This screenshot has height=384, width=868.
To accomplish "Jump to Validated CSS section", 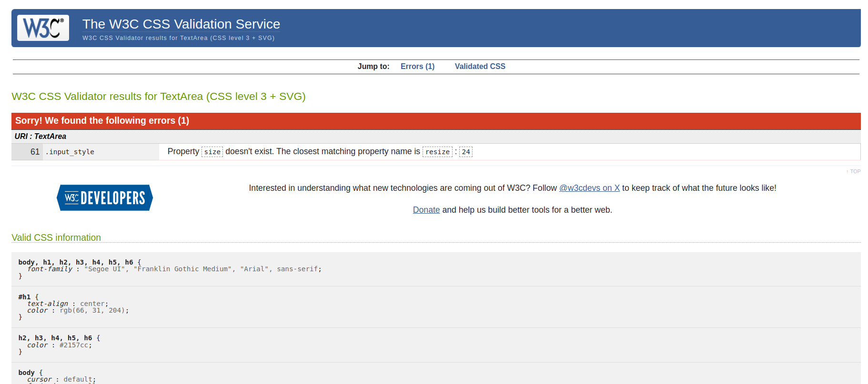I will point(480,67).
